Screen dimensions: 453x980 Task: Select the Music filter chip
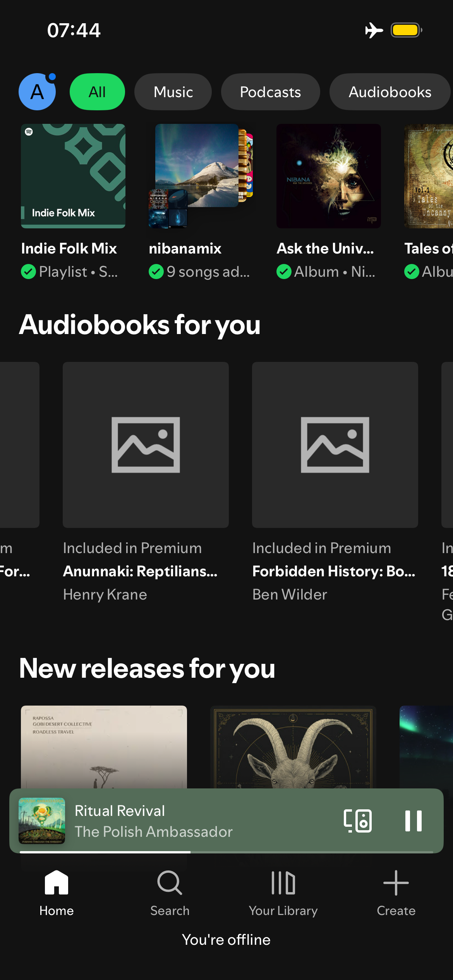click(173, 92)
